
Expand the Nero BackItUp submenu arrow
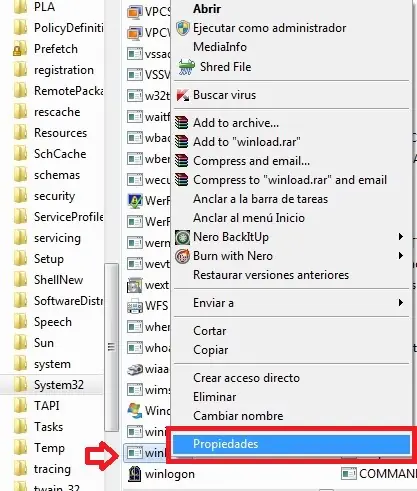tap(401, 237)
